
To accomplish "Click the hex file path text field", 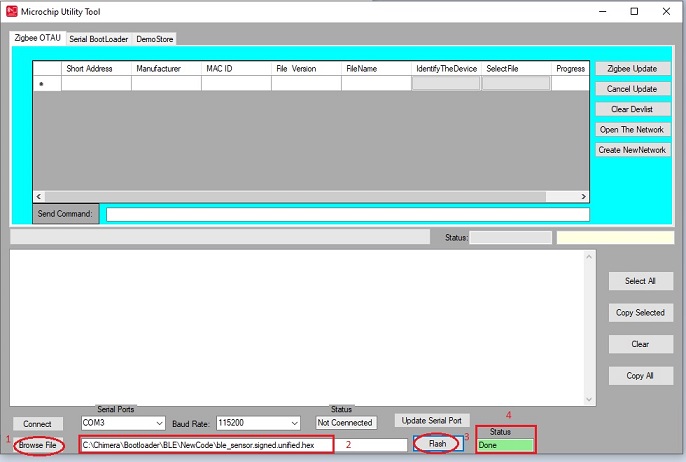I will (205, 444).
